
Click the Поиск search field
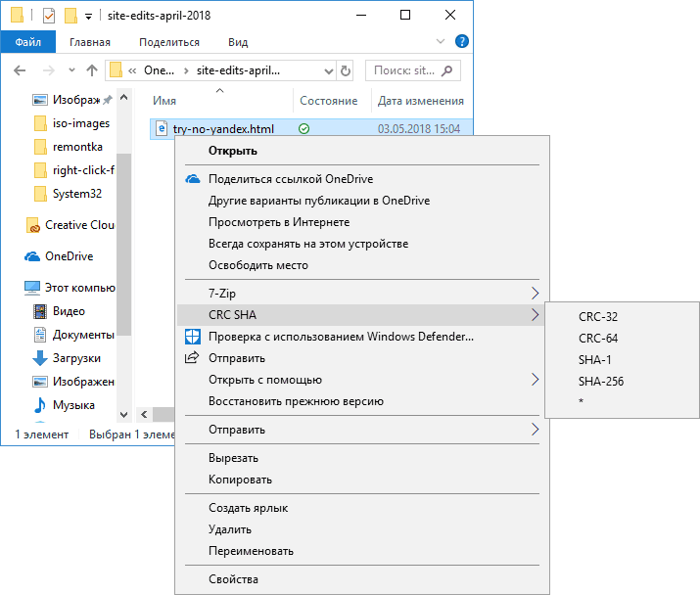point(412,70)
